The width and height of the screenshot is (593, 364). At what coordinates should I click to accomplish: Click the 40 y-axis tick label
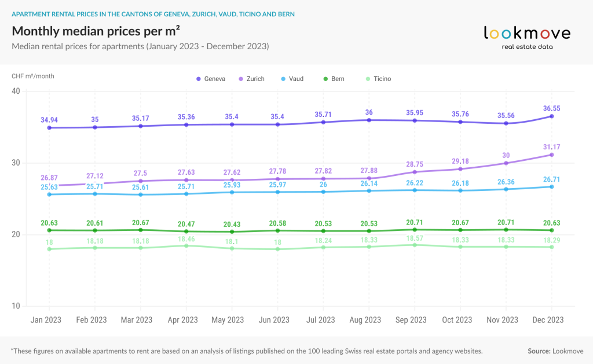(x=16, y=91)
